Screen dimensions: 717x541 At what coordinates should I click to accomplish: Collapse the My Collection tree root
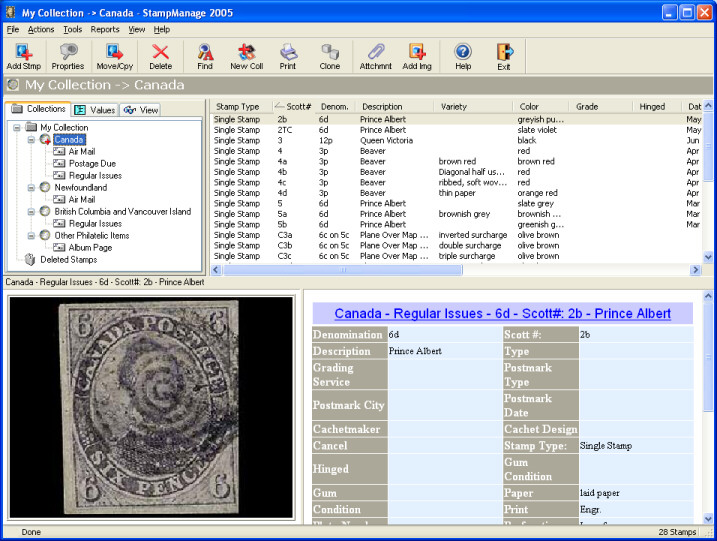[17, 128]
